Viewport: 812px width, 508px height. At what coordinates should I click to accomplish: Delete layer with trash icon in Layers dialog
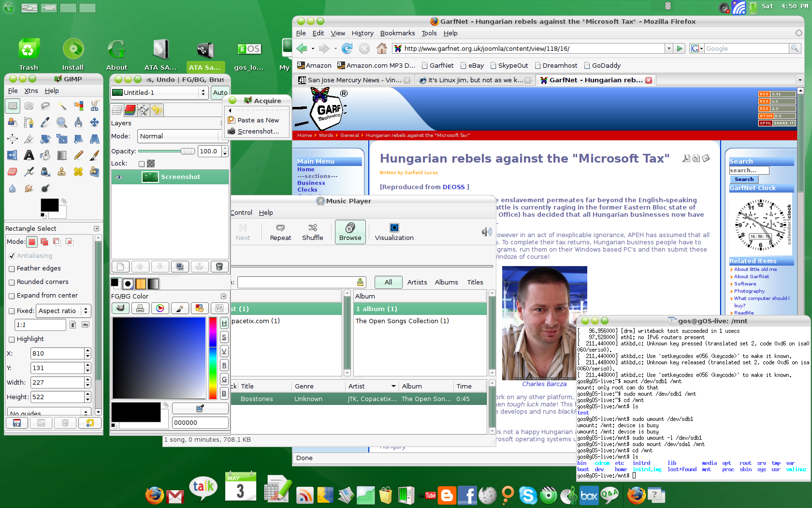pos(219,267)
